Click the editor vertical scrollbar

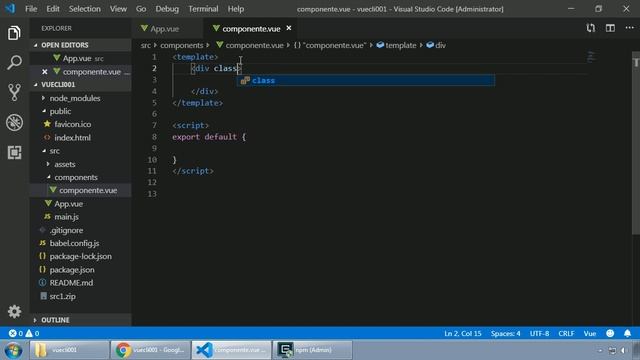click(636, 143)
